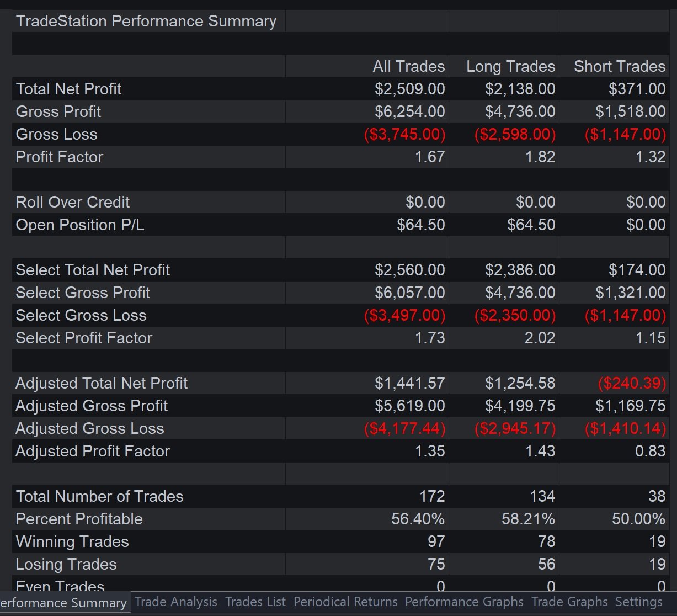Select the Performance Summary tab

click(x=64, y=602)
